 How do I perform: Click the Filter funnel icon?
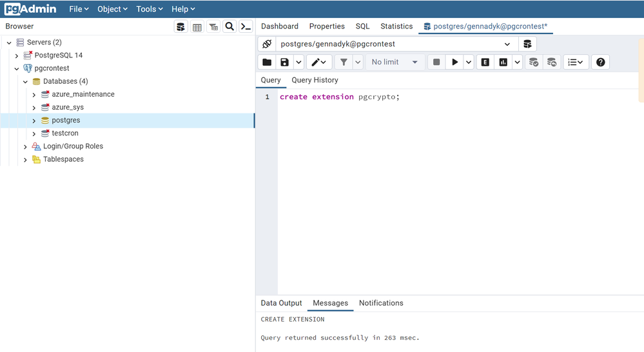click(x=344, y=62)
